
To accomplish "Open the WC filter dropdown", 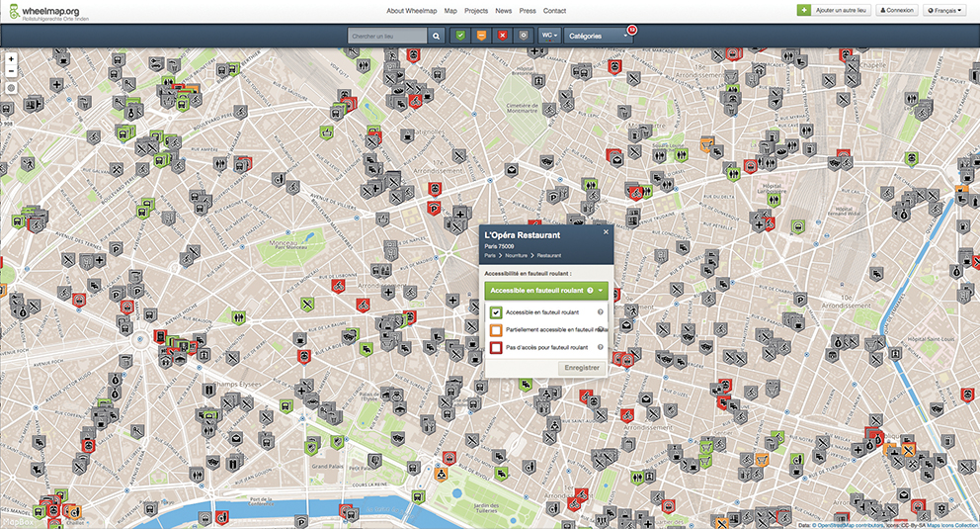I will pos(549,36).
